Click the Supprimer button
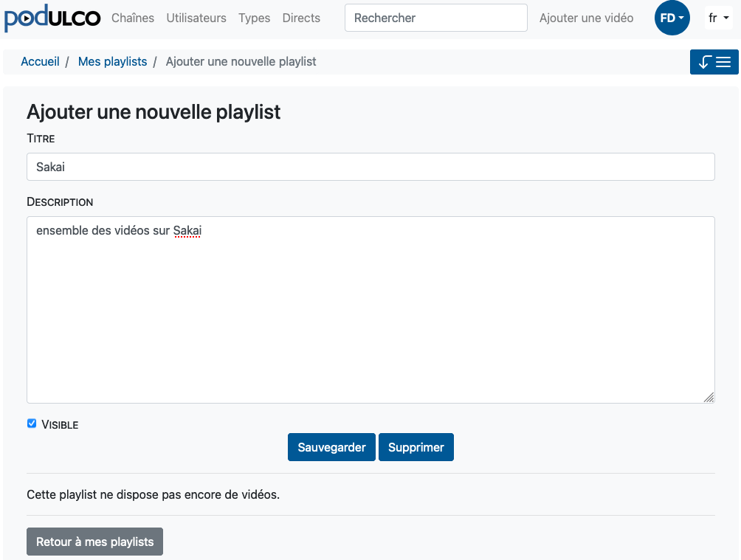The width and height of the screenshot is (741, 560). (x=416, y=447)
